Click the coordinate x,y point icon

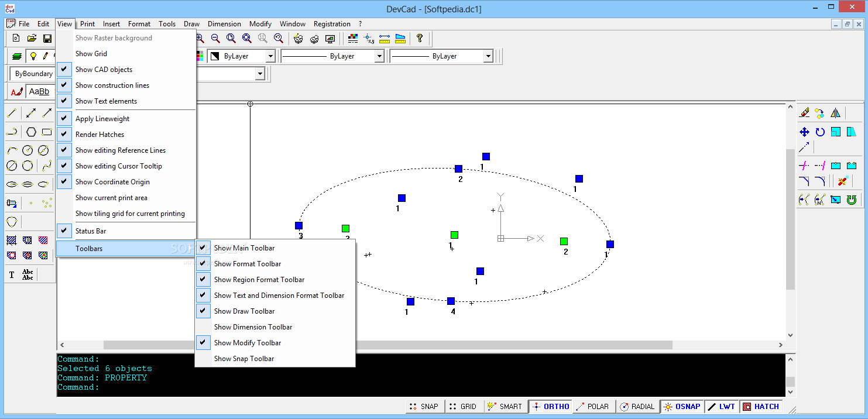[x=369, y=39]
